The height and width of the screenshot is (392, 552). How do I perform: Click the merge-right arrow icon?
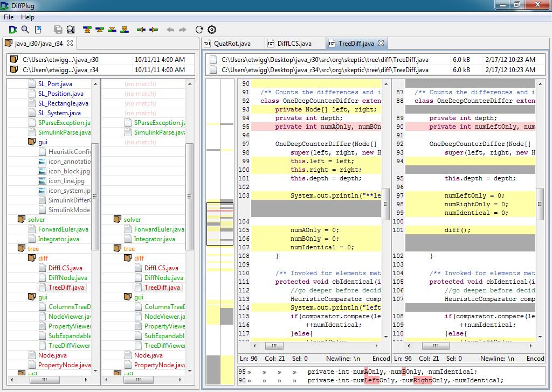153,30
